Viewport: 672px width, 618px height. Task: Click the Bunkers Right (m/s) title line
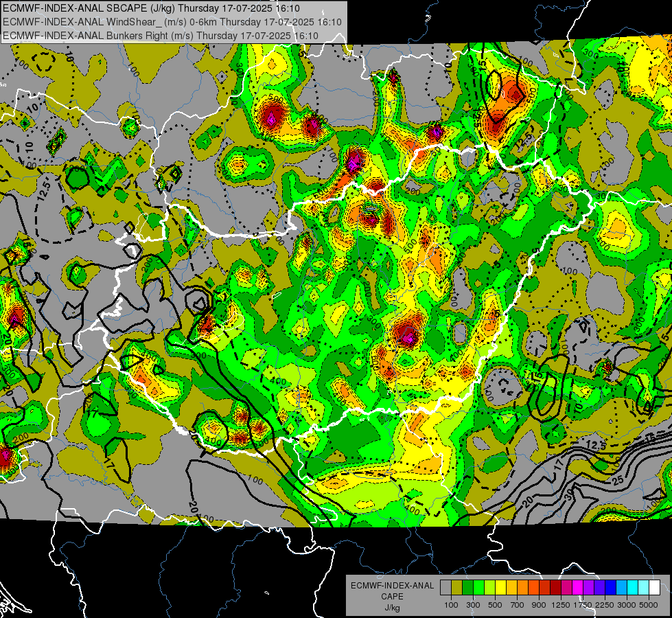[x=161, y=36]
